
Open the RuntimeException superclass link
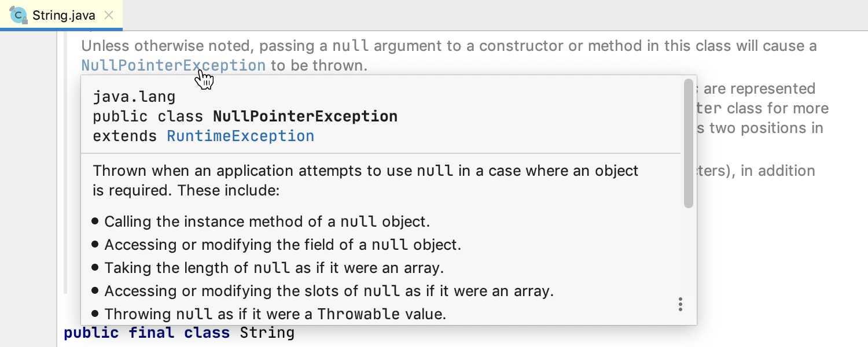(241, 136)
